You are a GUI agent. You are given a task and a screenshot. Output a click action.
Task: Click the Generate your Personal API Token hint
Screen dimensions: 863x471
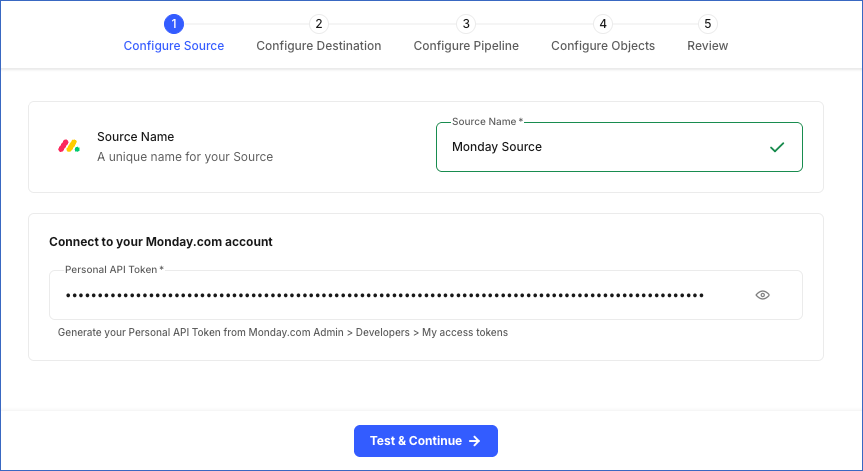tap(283, 332)
